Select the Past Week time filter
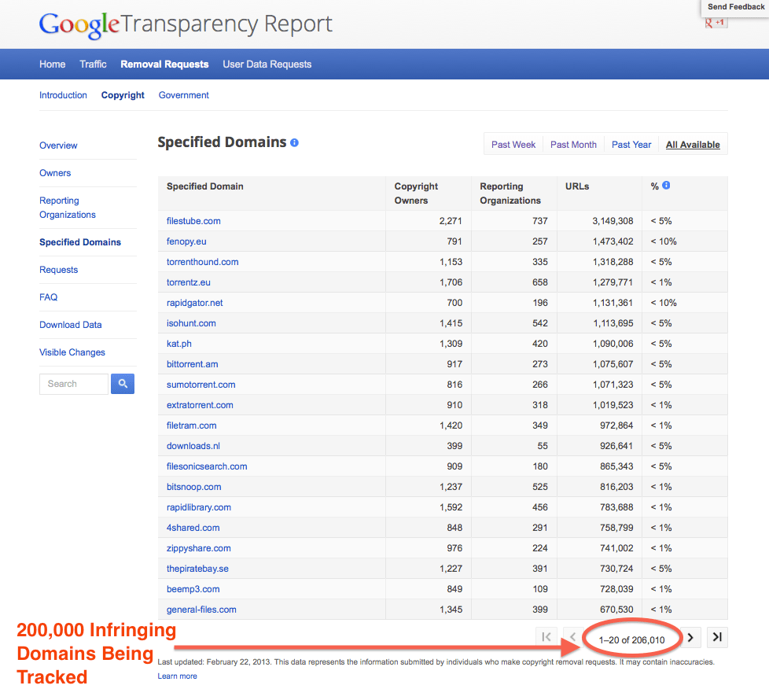769x700 pixels. [x=513, y=145]
